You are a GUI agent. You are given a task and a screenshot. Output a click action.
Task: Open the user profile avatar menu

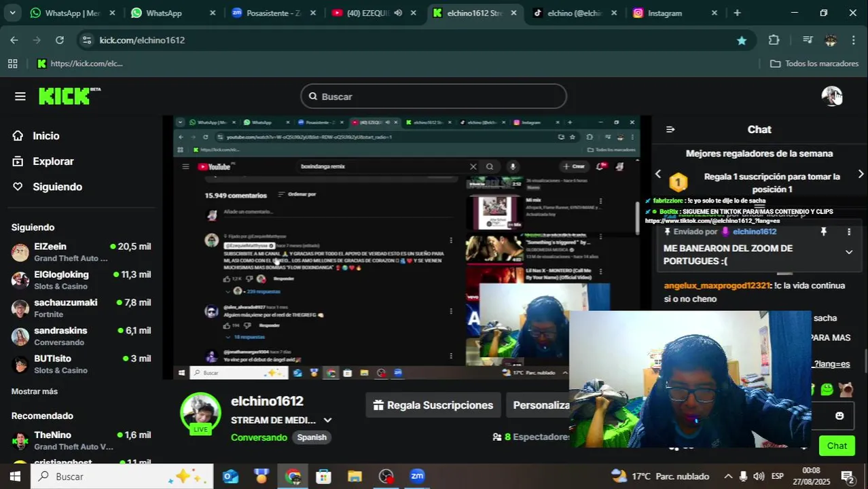(831, 96)
